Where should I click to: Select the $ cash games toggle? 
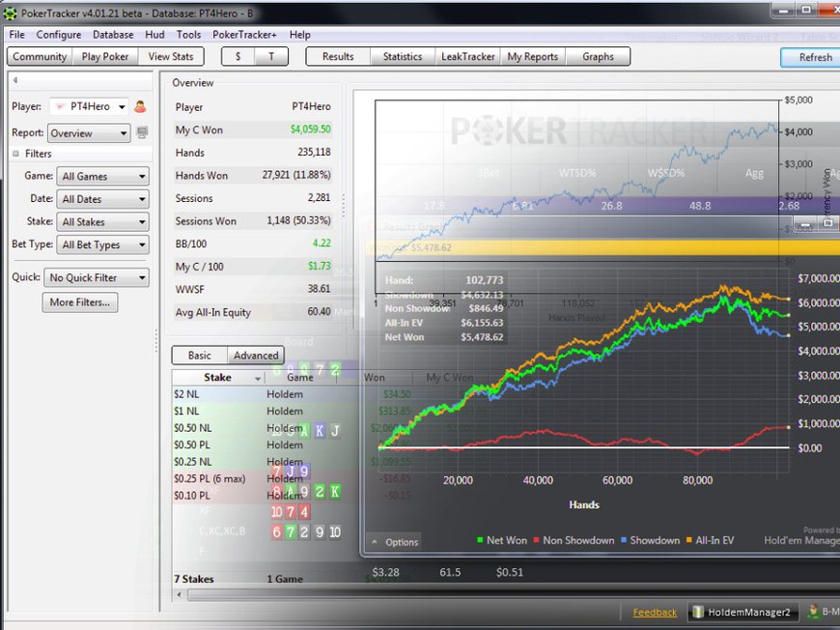(x=238, y=56)
